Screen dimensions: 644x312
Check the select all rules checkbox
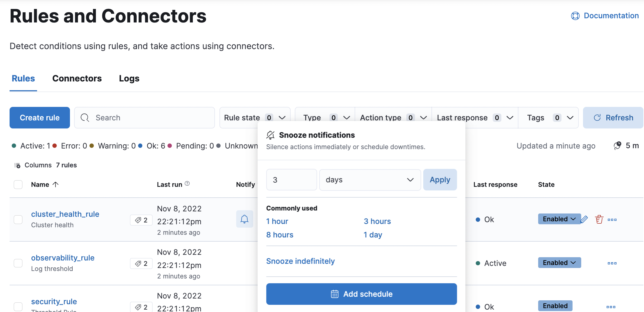point(18,184)
